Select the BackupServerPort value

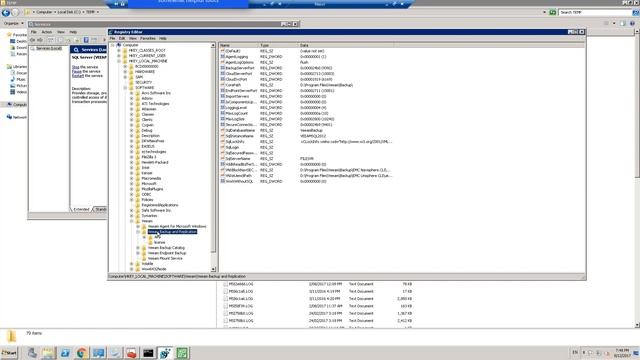tap(240, 68)
